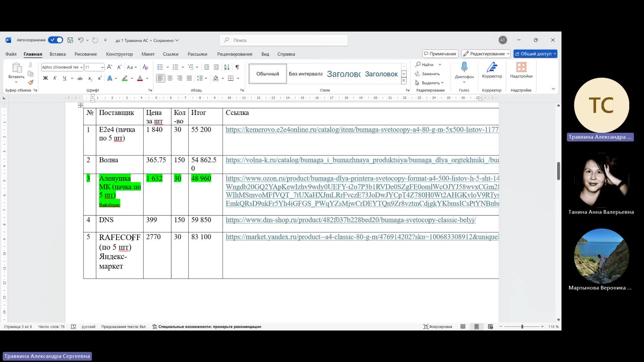Click table move handle
The image size is (644, 362).
pos(80,105)
